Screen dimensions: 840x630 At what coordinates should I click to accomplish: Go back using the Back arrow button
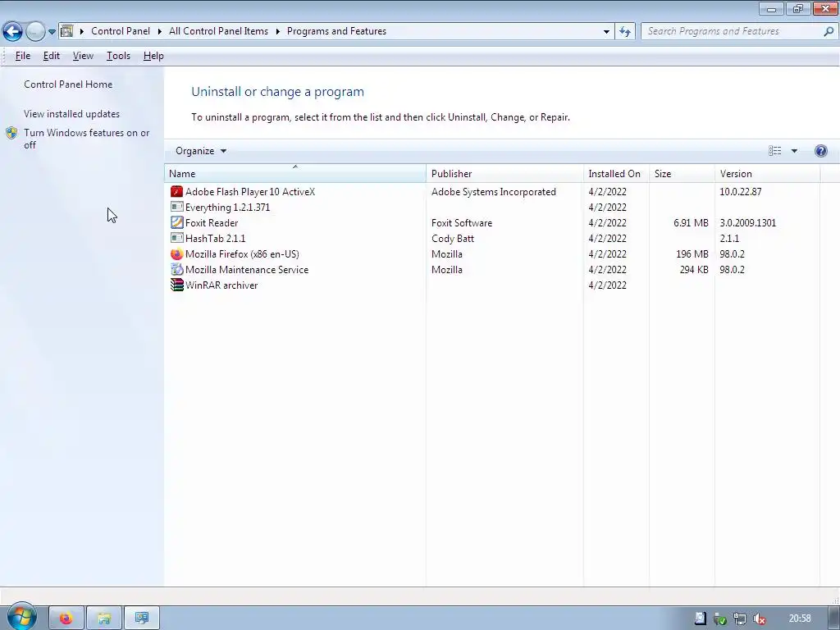12,32
